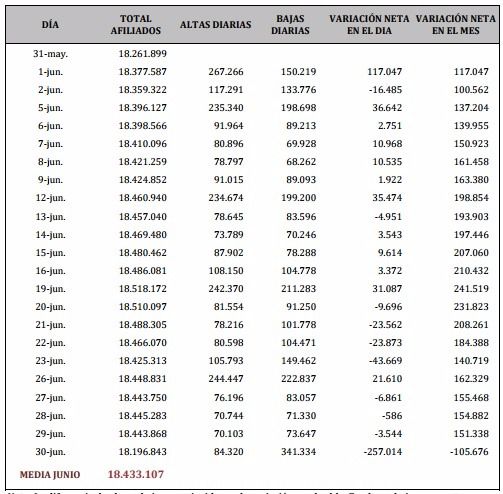Click the DÍA column header
This screenshot has width=503, height=494.
tap(50, 25)
